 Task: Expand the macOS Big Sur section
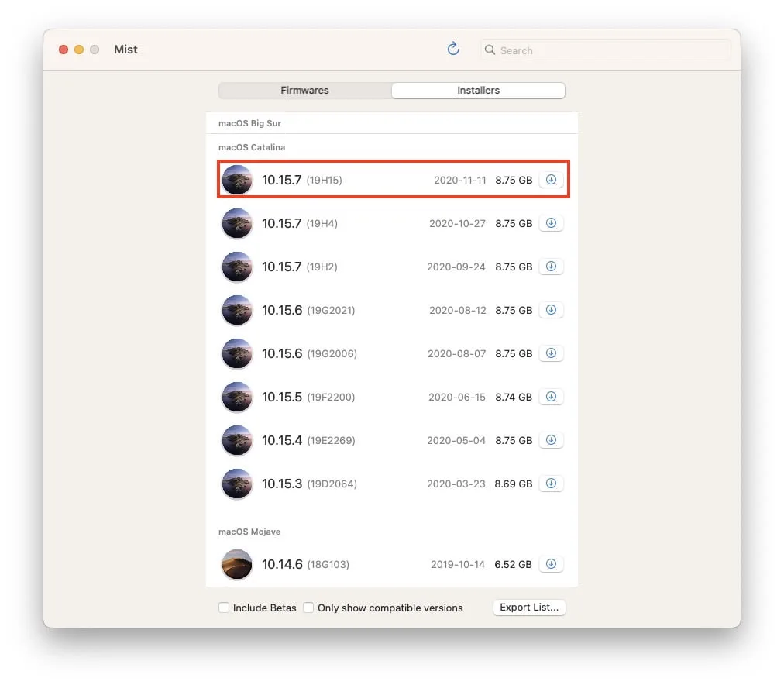(x=249, y=123)
